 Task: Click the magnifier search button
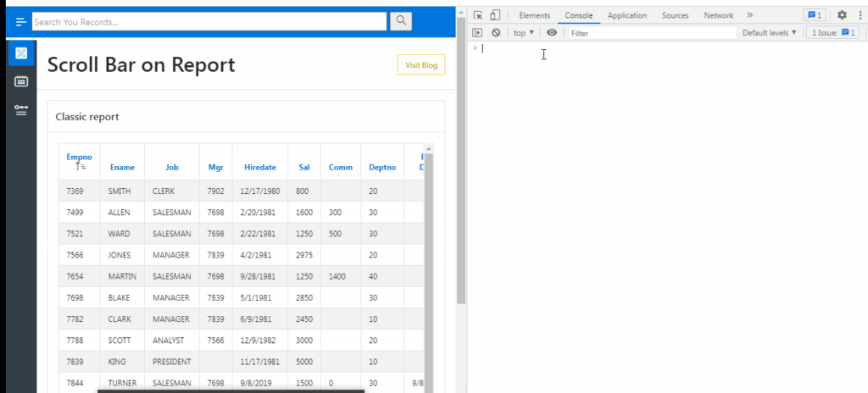(x=400, y=21)
